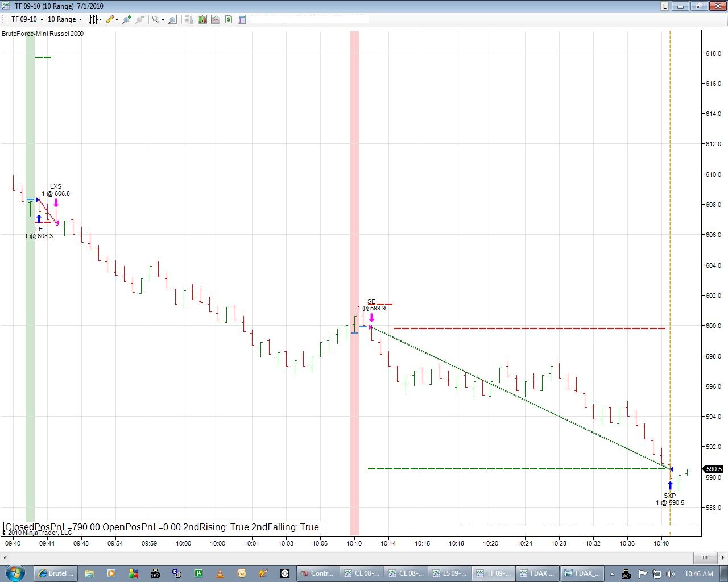Open the data series candlestick icon
The height and width of the screenshot is (582, 728).
click(202, 19)
